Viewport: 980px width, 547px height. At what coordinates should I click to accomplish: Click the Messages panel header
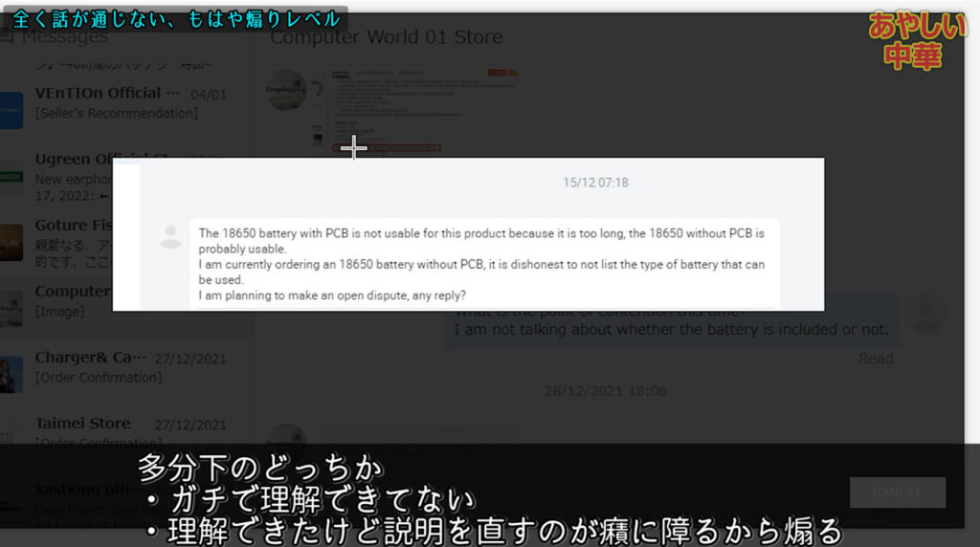click(x=64, y=37)
